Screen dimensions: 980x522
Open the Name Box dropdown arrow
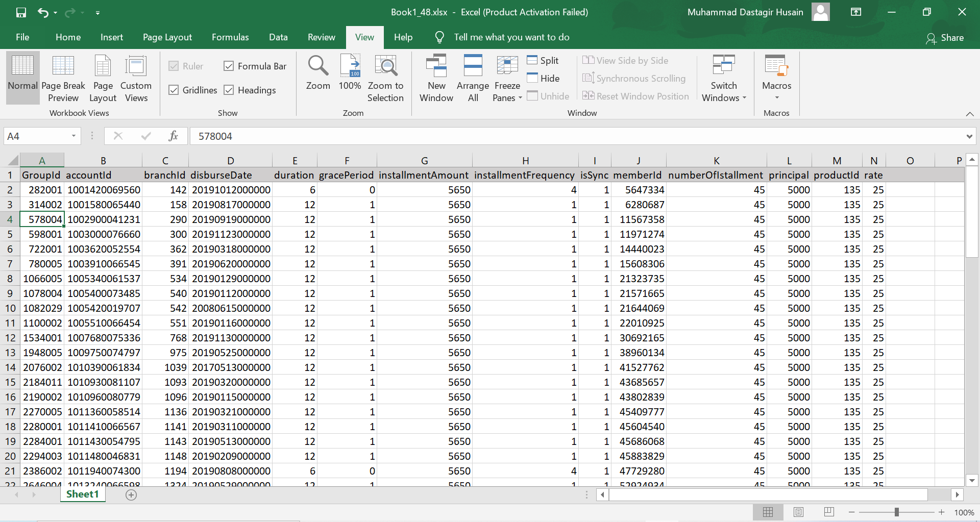pos(73,136)
